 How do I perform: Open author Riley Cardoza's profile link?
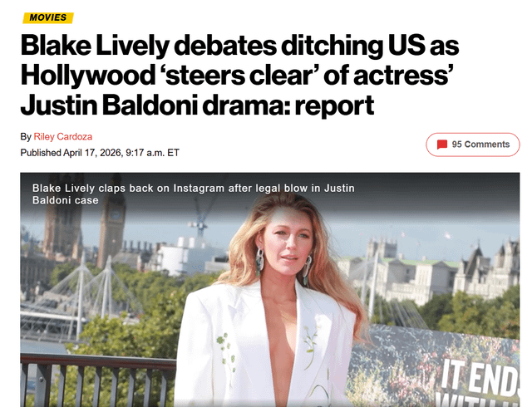coord(63,137)
